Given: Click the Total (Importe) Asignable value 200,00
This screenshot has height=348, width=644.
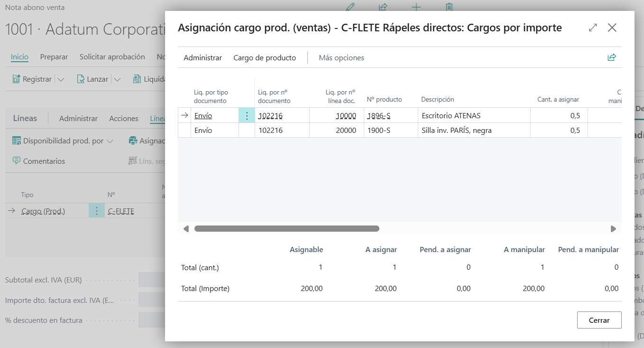Looking at the screenshot, I should (x=312, y=288).
